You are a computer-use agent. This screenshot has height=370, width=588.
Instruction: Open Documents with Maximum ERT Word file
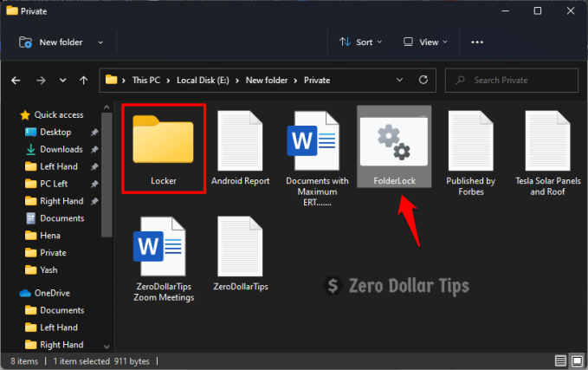tap(318, 143)
